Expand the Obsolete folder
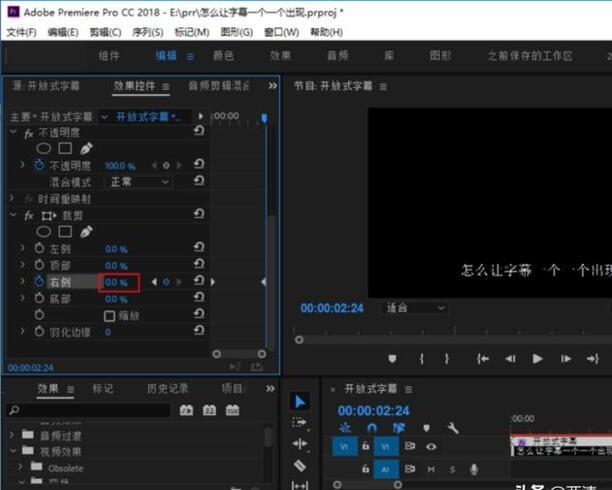The height and width of the screenshot is (490, 612). coord(20,467)
